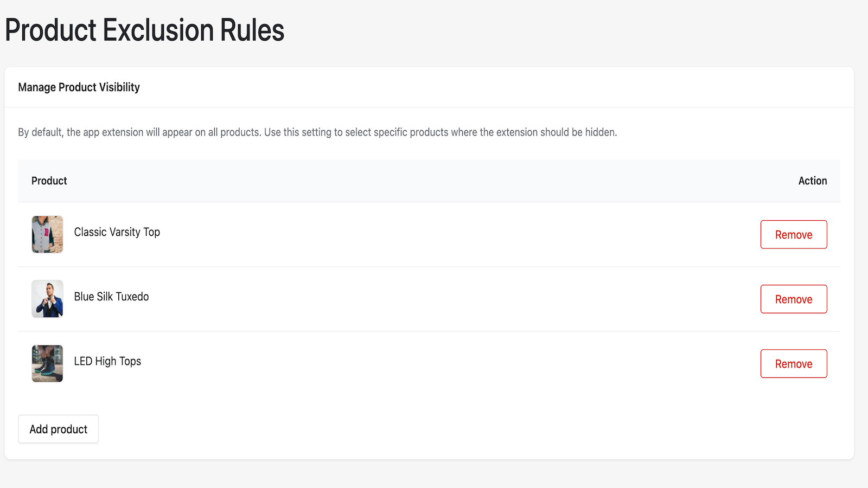Image resolution: width=868 pixels, height=488 pixels.
Task: Select the Blue Silk Tuxedo product name
Action: click(111, 297)
